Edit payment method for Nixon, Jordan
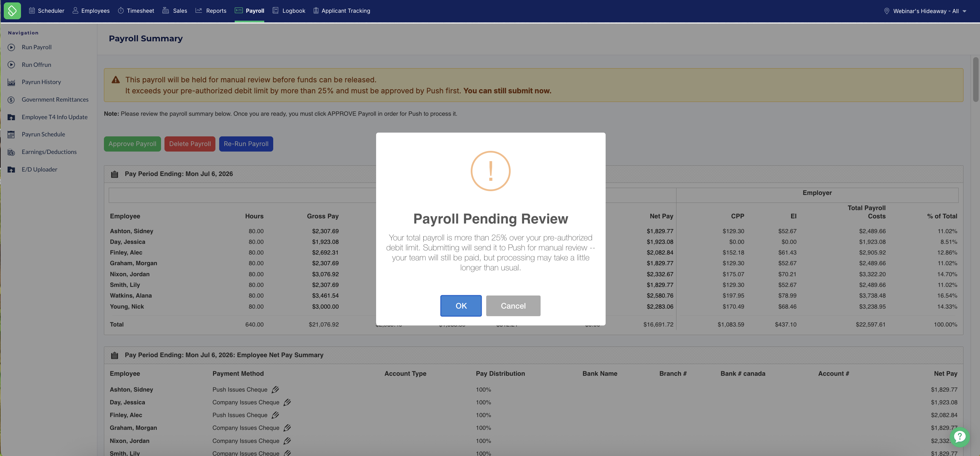 (x=287, y=441)
